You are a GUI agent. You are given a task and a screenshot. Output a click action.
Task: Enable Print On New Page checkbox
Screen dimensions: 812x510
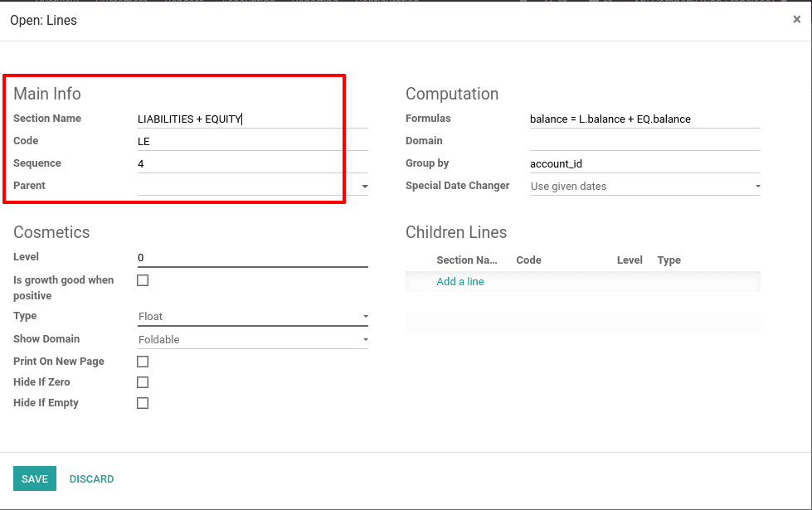143,362
